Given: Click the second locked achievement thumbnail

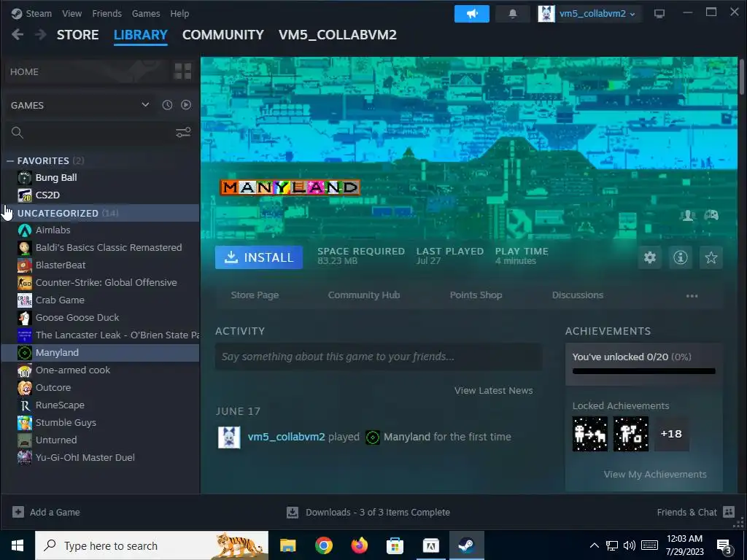Looking at the screenshot, I should click(631, 434).
